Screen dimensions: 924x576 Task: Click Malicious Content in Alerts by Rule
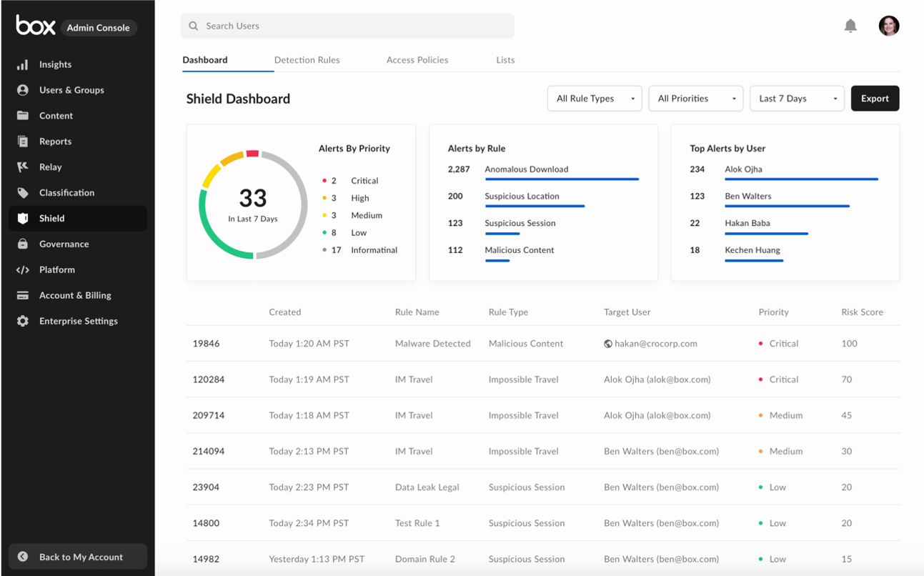coord(520,250)
